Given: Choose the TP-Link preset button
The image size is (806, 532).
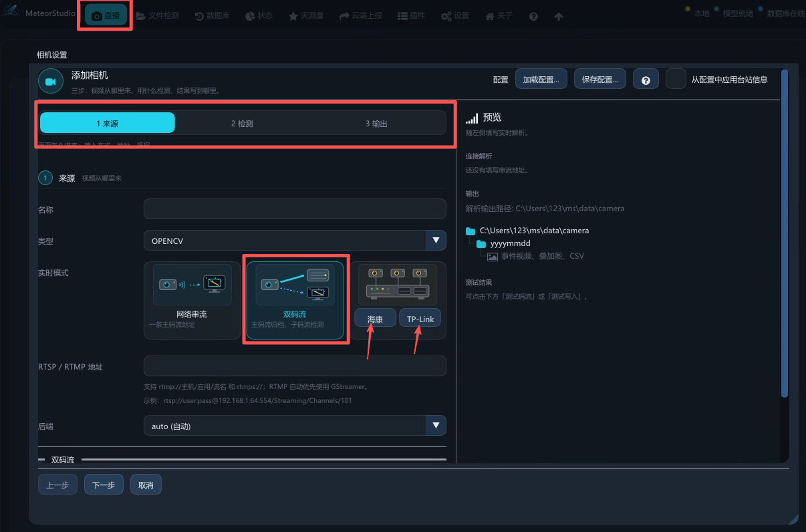Looking at the screenshot, I should (x=420, y=318).
